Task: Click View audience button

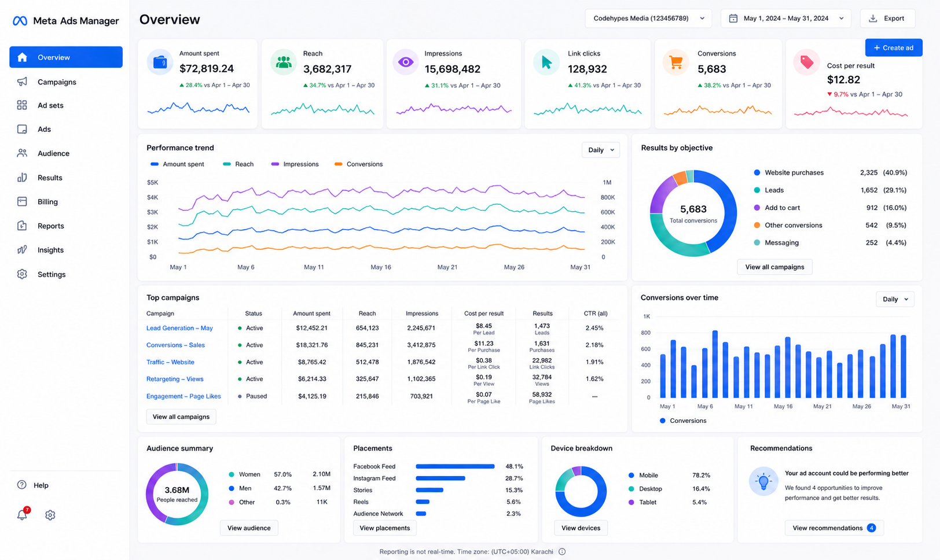Action: tap(249, 528)
